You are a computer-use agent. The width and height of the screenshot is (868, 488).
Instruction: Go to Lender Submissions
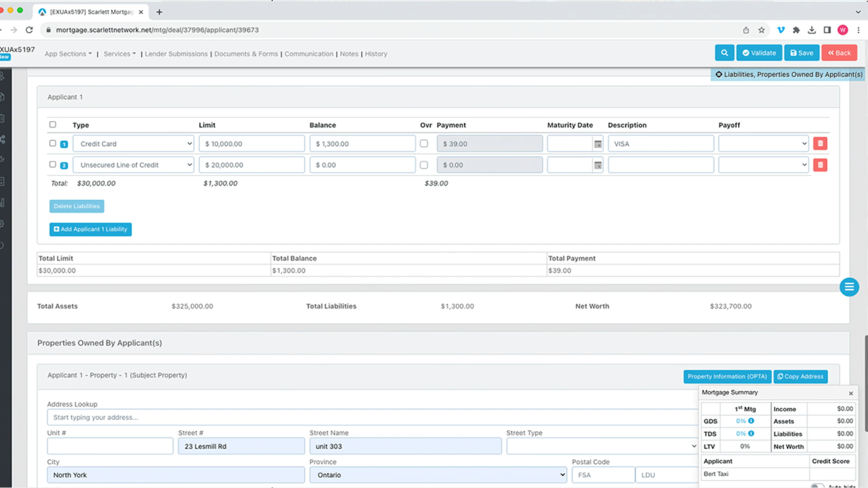click(176, 54)
